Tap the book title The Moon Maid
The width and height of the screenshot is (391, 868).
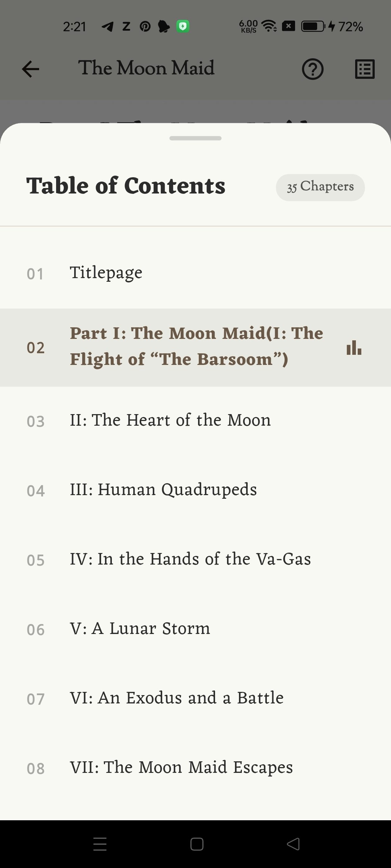146,68
